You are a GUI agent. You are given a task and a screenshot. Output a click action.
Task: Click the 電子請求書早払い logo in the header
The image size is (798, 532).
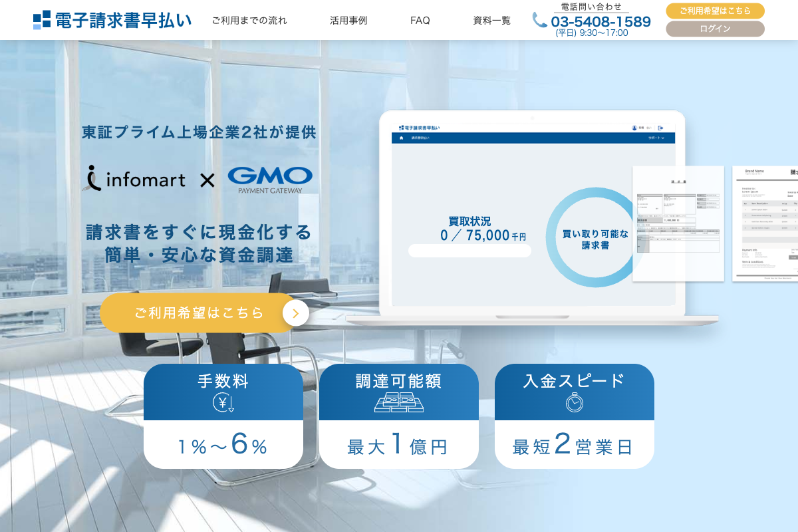112,20
